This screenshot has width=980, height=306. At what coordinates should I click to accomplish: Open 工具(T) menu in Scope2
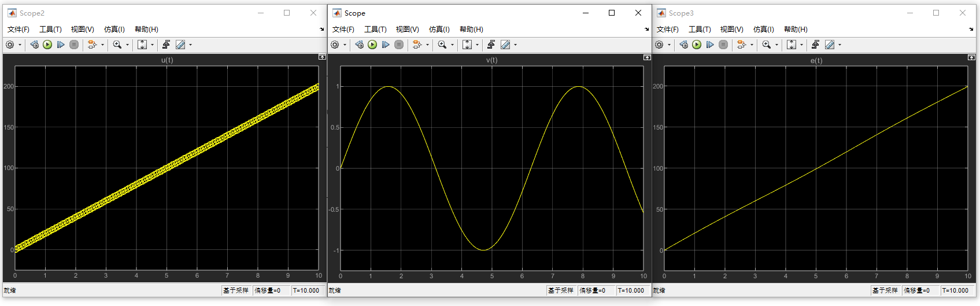(x=50, y=29)
